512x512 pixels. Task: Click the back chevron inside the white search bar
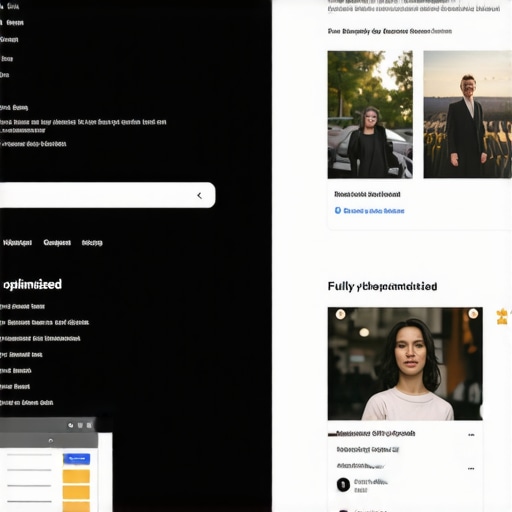199,196
